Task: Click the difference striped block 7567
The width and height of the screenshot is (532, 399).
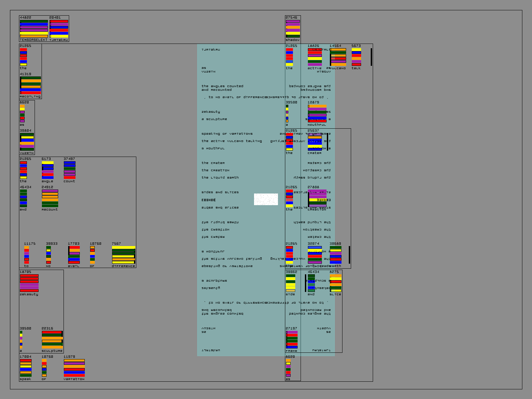Action: [x=123, y=255]
